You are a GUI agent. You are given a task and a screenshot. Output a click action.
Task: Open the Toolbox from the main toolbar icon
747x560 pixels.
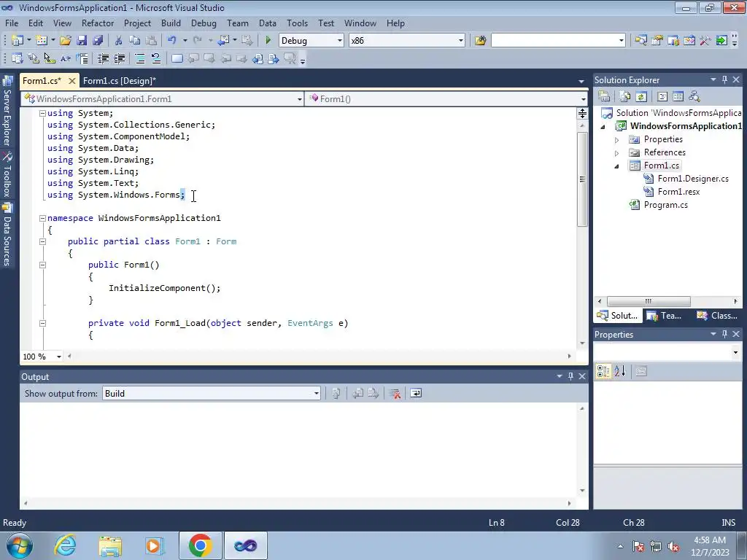[705, 41]
